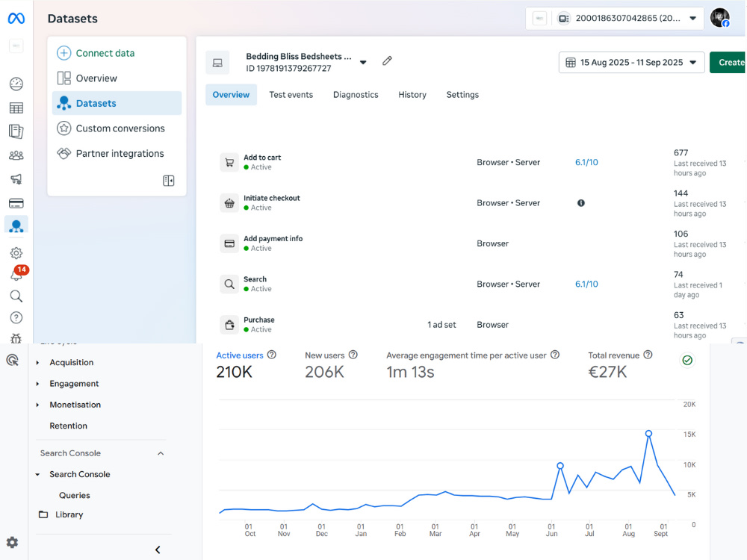747x560 pixels.
Task: Open the Test events tab
Action: point(291,95)
